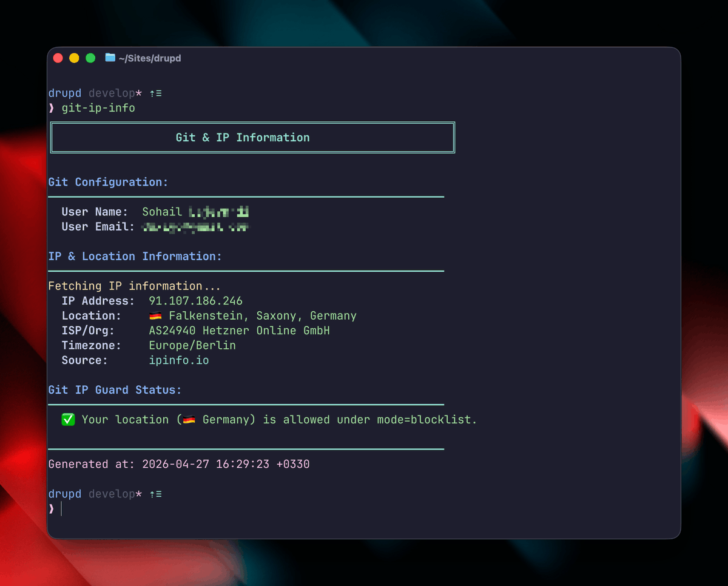Maximize the terminal with the green button
This screenshot has height=586, width=728.
coord(90,58)
